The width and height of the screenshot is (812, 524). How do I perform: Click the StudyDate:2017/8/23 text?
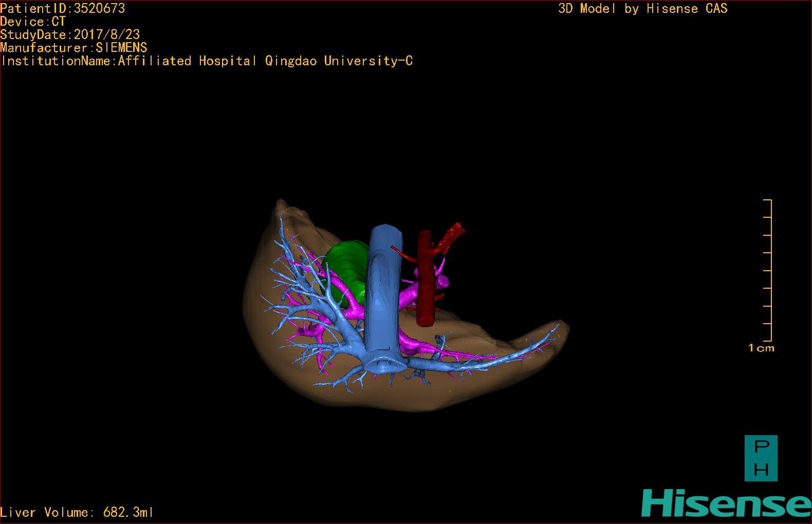click(70, 34)
